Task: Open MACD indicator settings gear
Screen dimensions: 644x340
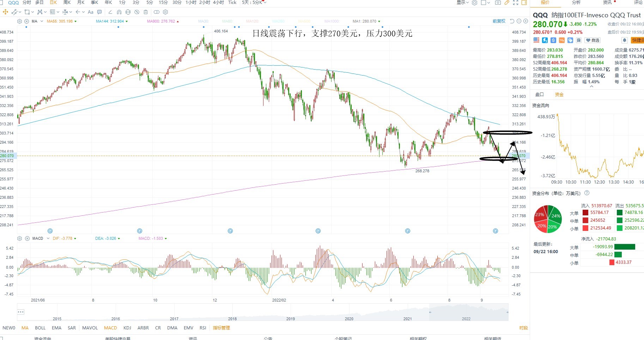Action: click(20, 238)
